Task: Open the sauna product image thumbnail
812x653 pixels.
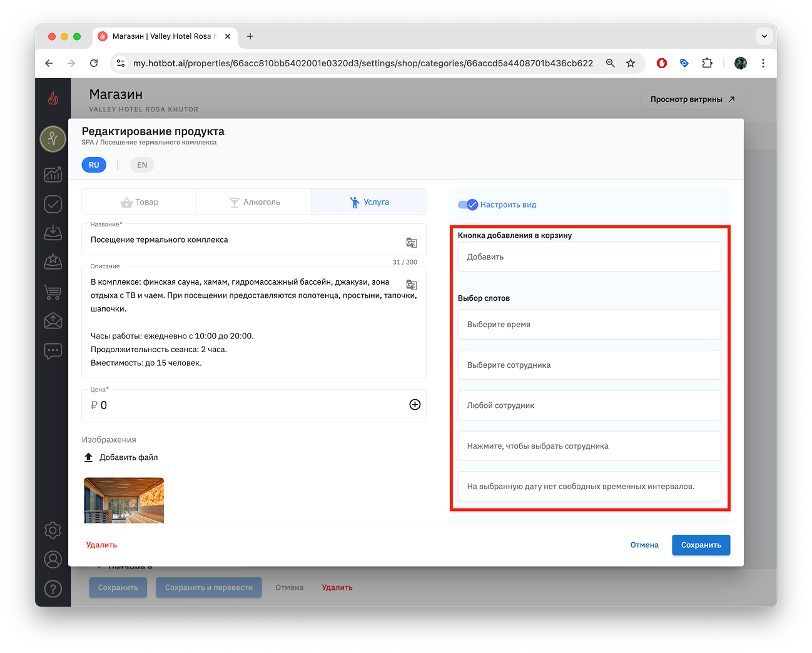Action: [124, 500]
